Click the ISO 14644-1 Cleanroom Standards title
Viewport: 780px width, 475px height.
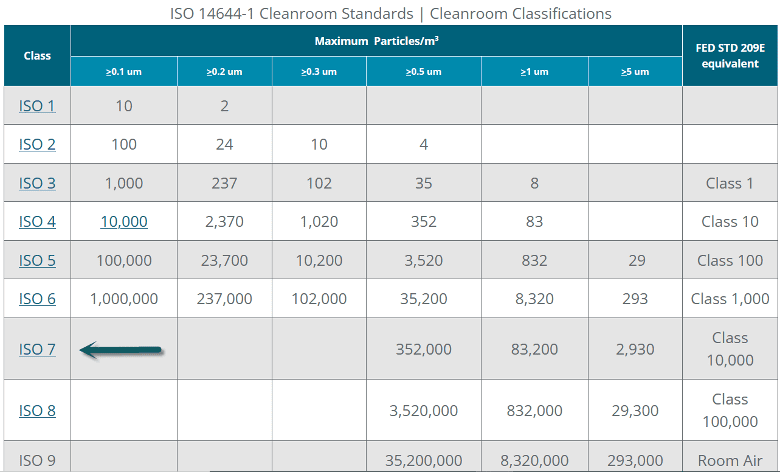point(389,13)
